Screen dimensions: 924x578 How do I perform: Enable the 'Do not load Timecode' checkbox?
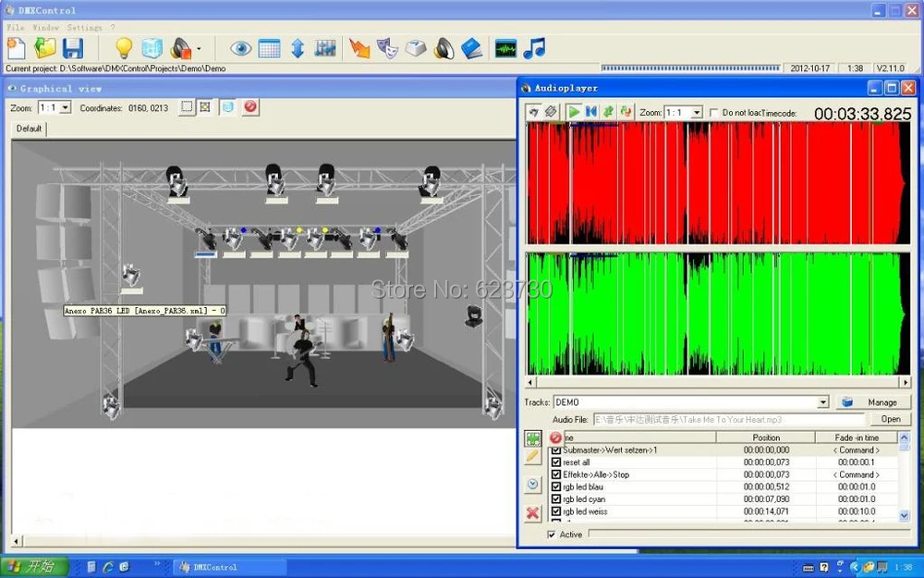pos(713,113)
